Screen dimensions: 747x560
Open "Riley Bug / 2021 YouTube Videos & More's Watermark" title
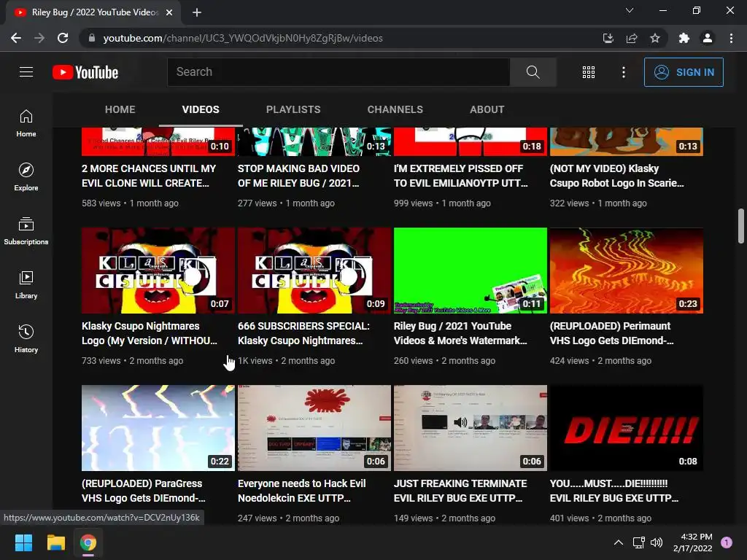[460, 333]
